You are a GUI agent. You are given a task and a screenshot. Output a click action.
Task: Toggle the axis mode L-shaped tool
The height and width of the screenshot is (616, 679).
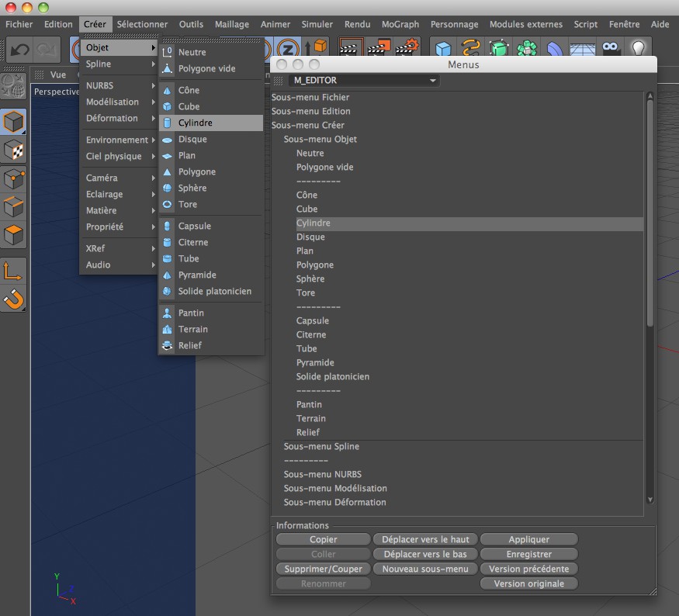point(14,270)
